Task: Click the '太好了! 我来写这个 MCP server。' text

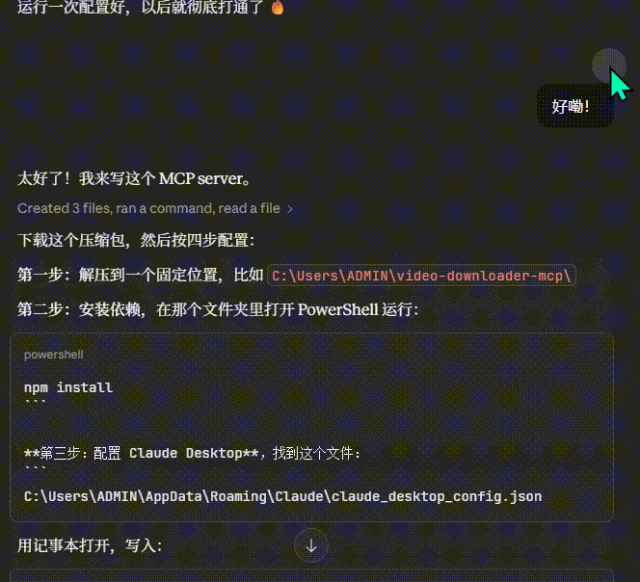Action: click(x=133, y=179)
